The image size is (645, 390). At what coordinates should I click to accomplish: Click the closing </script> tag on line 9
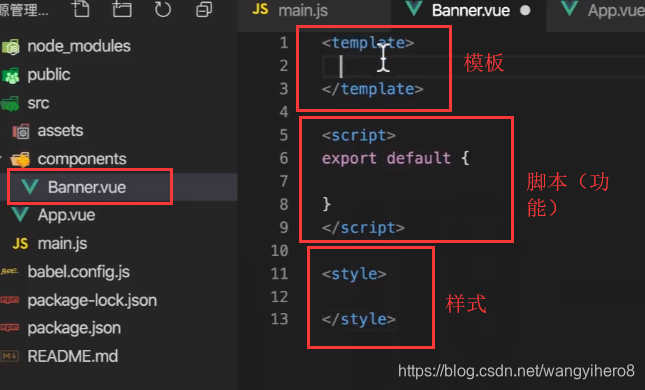coord(363,228)
